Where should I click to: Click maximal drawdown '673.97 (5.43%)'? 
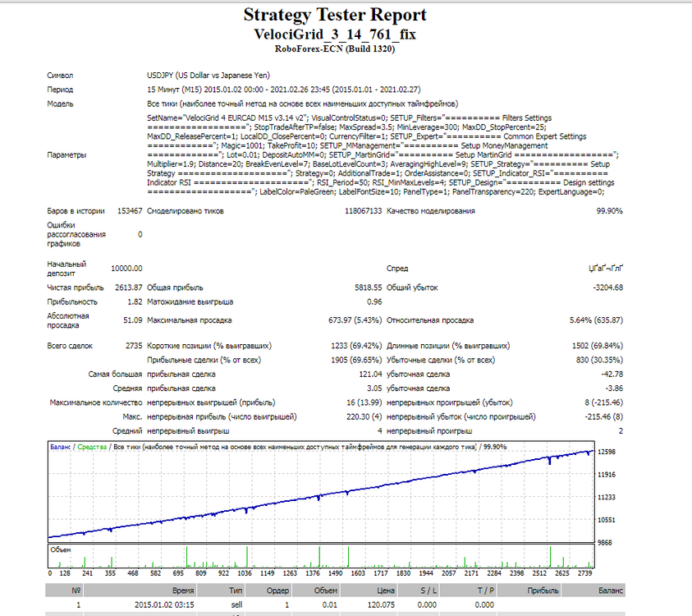point(355,320)
